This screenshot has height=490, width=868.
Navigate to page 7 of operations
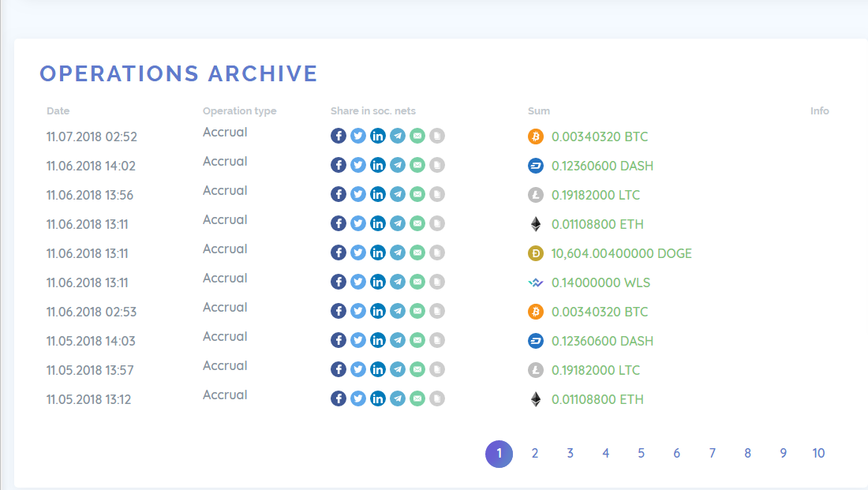(713, 453)
